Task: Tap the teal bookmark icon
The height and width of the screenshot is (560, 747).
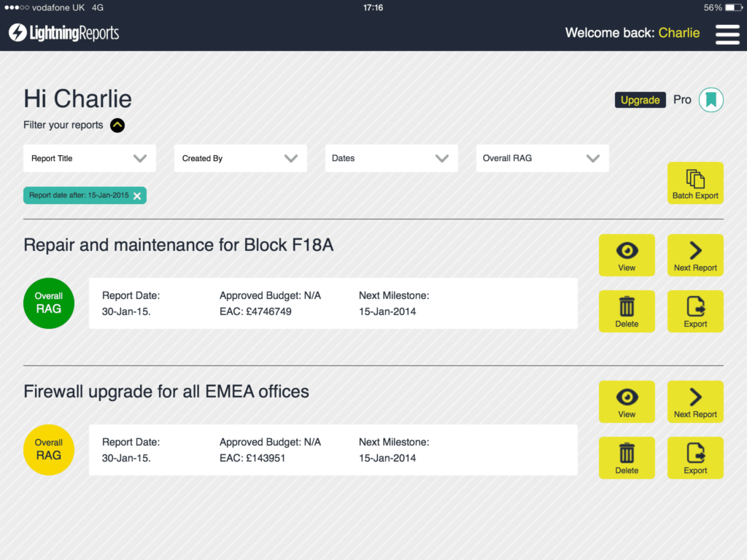Action: [711, 100]
